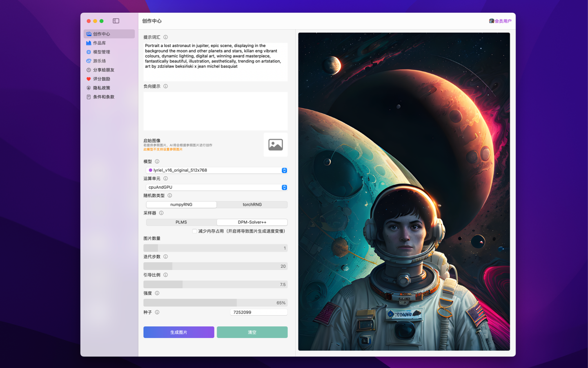The height and width of the screenshot is (368, 588).
Task: Click the 分享给朋友 share icon
Action: (89, 70)
